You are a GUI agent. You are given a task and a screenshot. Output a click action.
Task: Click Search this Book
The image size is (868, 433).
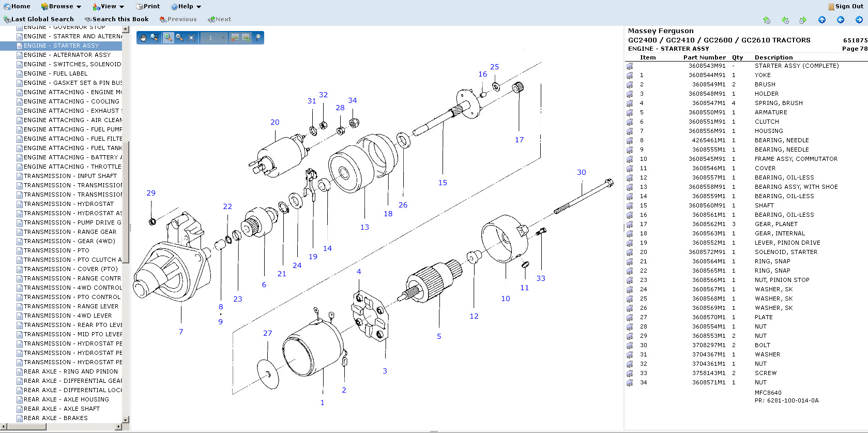coord(117,19)
